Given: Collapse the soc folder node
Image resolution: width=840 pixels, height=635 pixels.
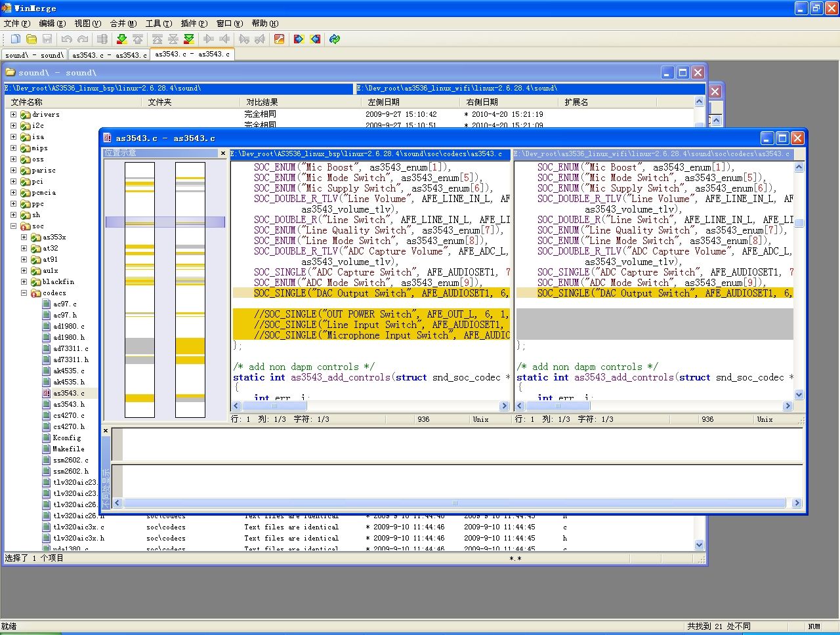Looking at the screenshot, I should (x=13, y=226).
